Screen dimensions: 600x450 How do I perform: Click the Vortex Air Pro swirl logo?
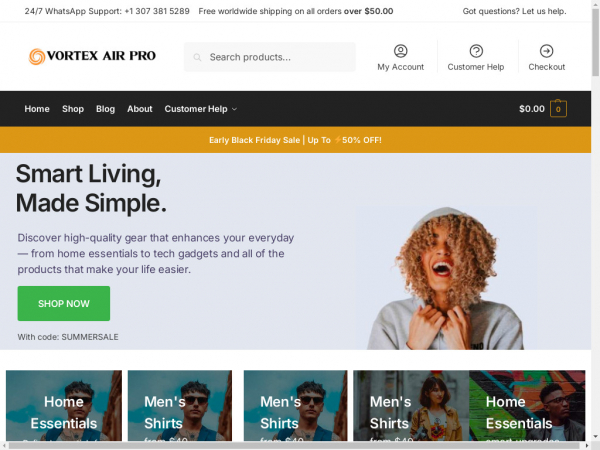(37, 56)
